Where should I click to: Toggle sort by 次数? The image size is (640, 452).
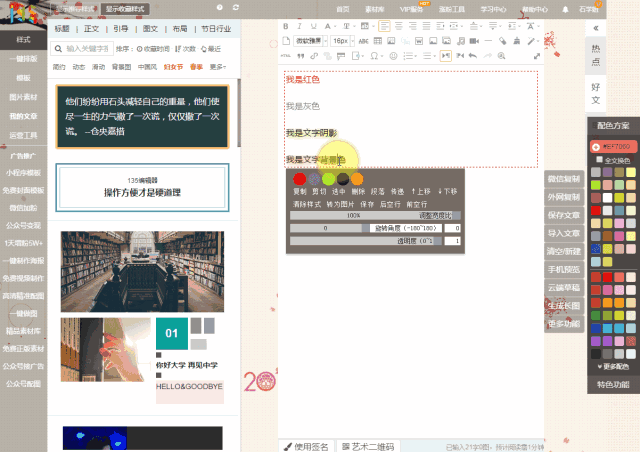(187, 48)
